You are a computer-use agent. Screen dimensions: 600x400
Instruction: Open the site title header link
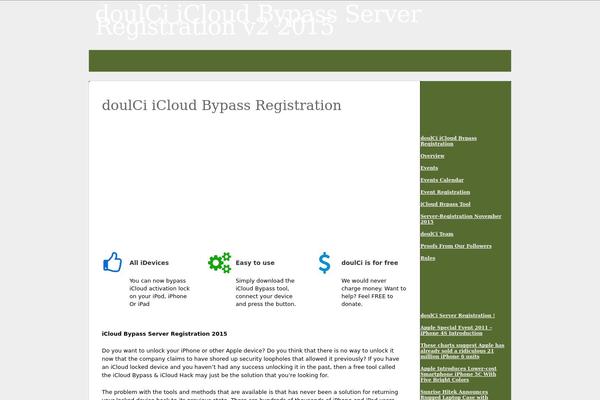tap(258, 20)
